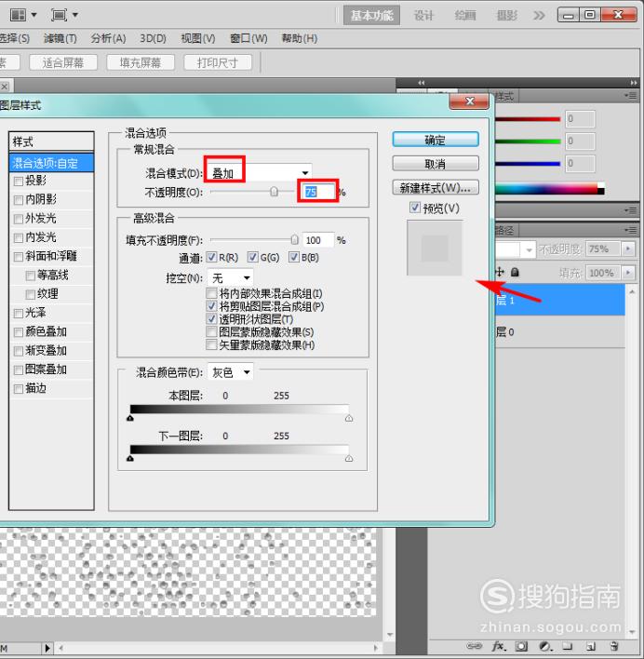
Task: Create a new layer group icon
Action: pos(568,646)
